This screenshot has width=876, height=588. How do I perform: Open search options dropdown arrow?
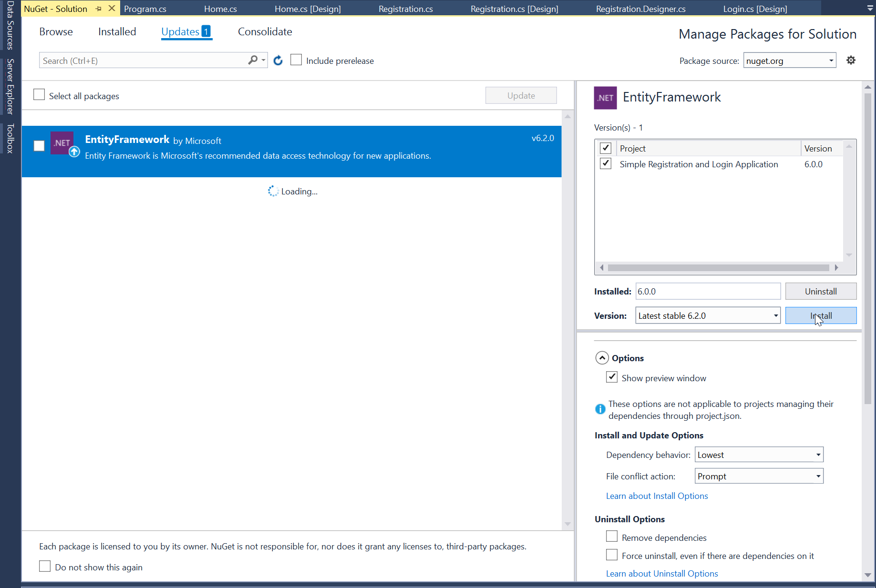point(263,60)
